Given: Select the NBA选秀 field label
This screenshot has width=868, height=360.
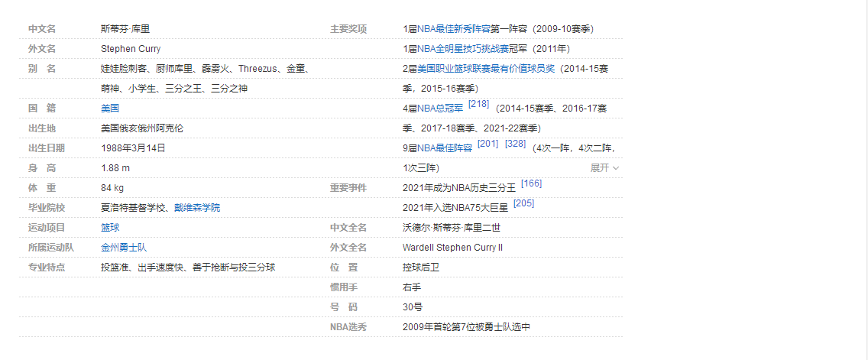Looking at the screenshot, I should 348,327.
